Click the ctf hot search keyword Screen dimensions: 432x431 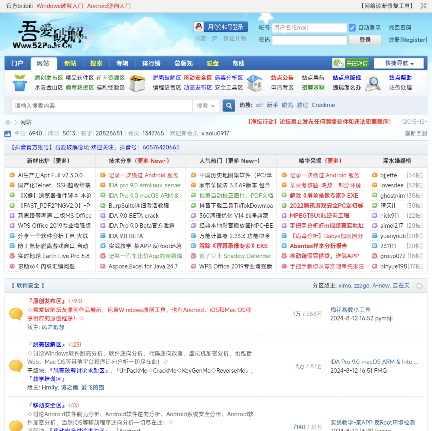click(259, 105)
